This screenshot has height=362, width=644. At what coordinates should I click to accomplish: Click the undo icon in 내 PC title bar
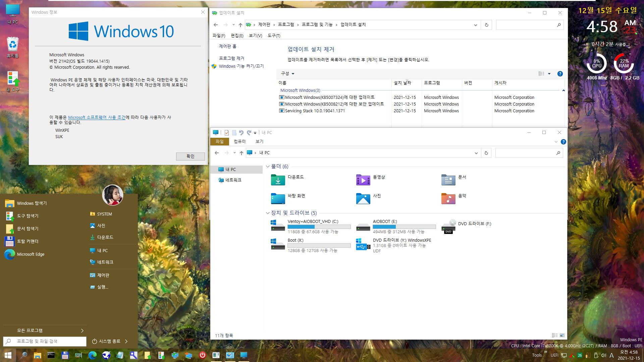241,133
